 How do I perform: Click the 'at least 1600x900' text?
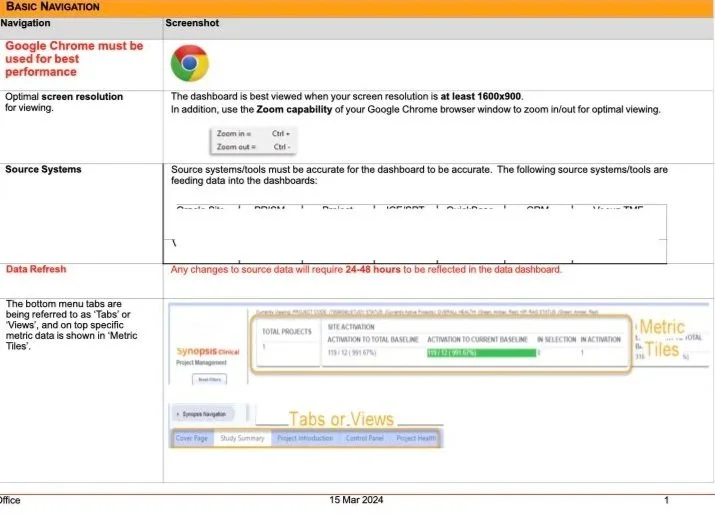pos(481,96)
